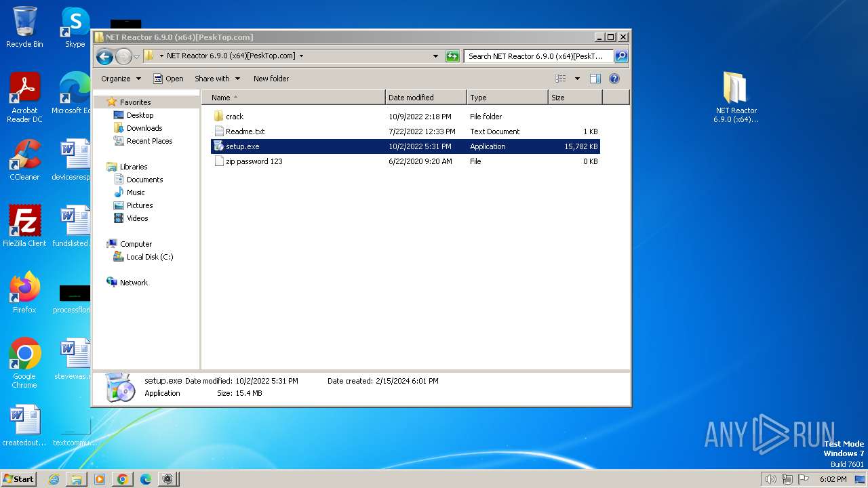Toggle the preview pane icon
This screenshot has width=868, height=488.
pyautogui.click(x=595, y=79)
